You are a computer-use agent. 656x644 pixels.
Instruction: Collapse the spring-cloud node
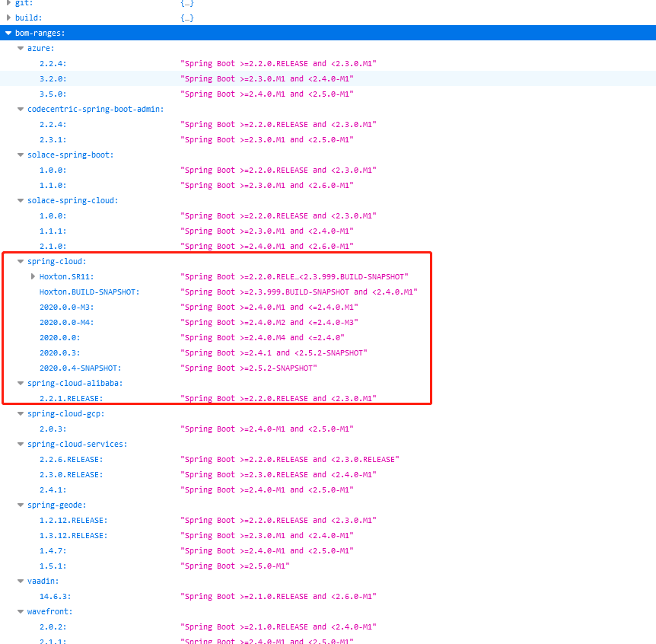[x=21, y=262]
